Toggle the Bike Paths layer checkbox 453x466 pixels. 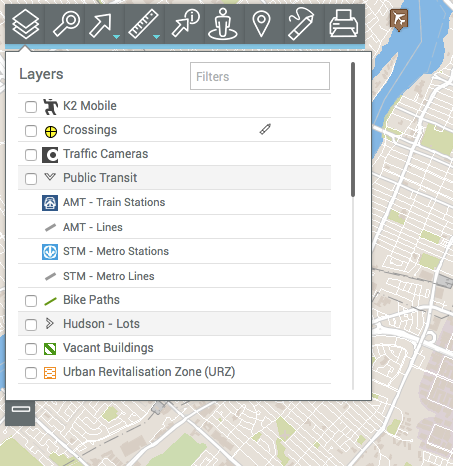pyautogui.click(x=31, y=301)
